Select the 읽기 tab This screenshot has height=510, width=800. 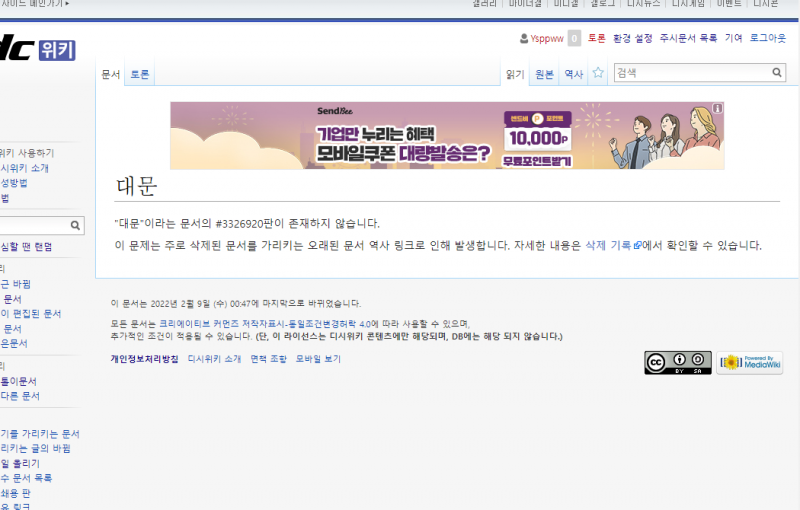click(515, 74)
